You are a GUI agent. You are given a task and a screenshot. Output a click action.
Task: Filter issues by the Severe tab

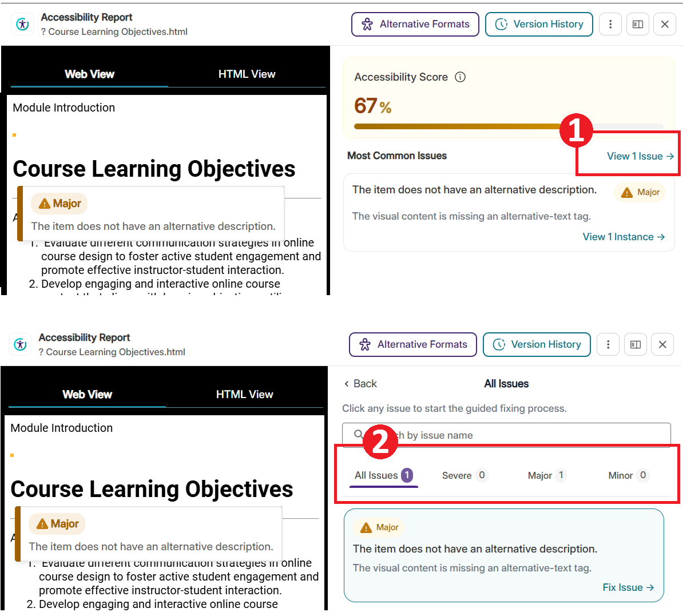[x=464, y=475]
